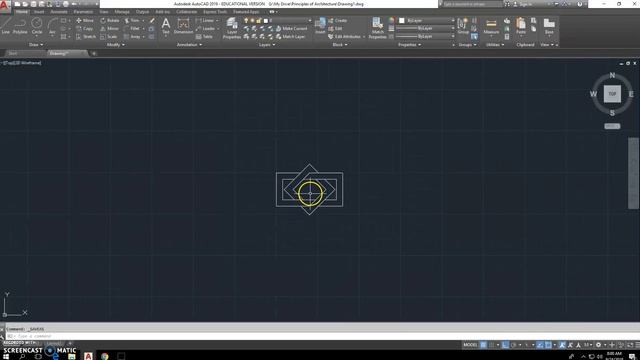Activate the Move command

coord(85,20)
